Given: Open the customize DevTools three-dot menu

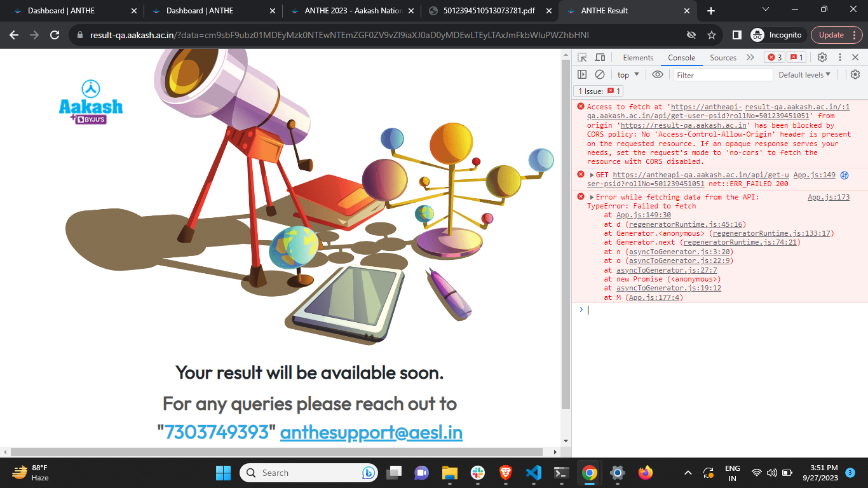Looking at the screenshot, I should point(840,57).
